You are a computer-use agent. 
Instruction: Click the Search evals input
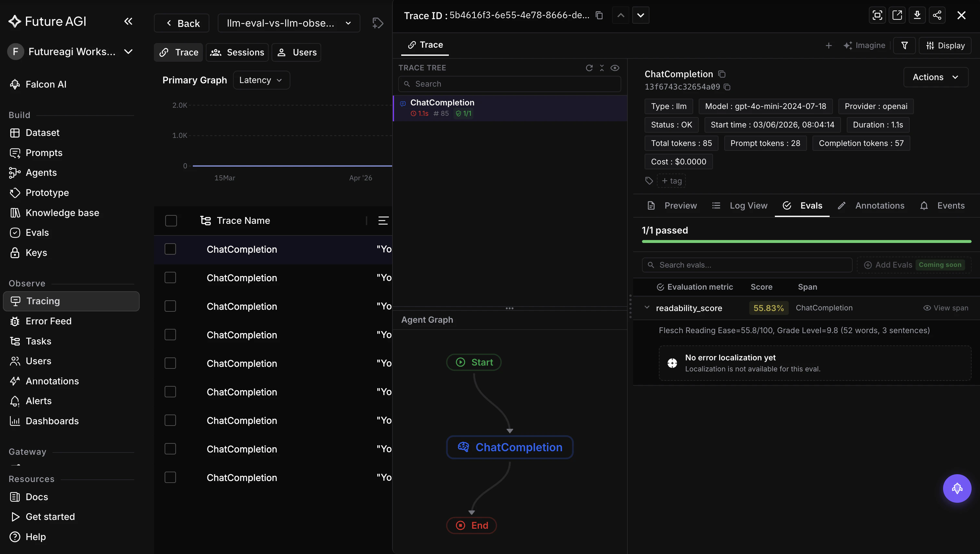pos(747,265)
